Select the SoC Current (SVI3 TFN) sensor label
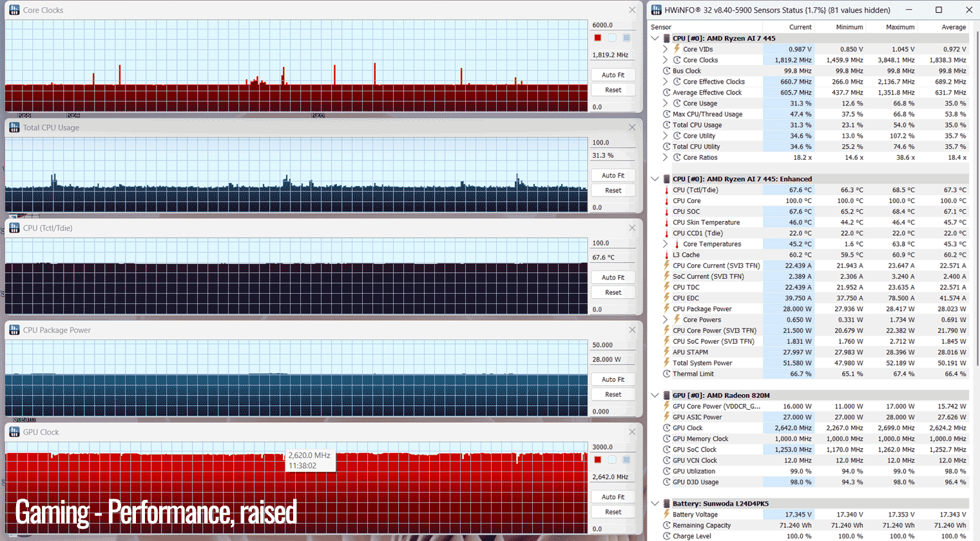980x541 pixels. point(708,276)
